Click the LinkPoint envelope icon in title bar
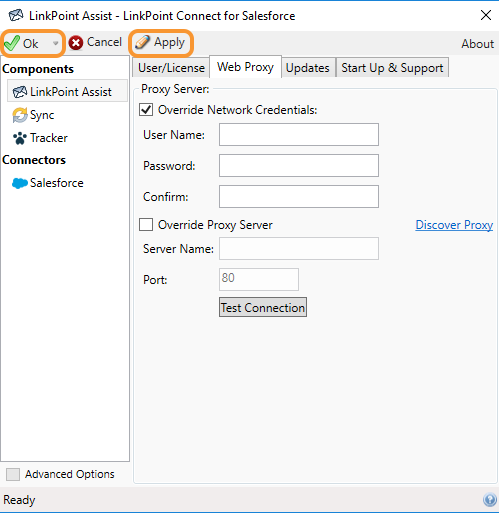499x513 pixels. coord(16,15)
